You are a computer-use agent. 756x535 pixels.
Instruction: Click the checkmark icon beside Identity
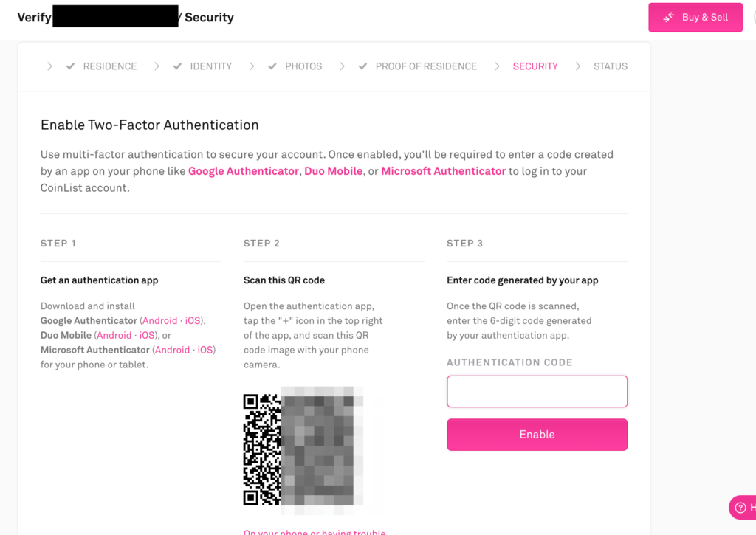(177, 66)
